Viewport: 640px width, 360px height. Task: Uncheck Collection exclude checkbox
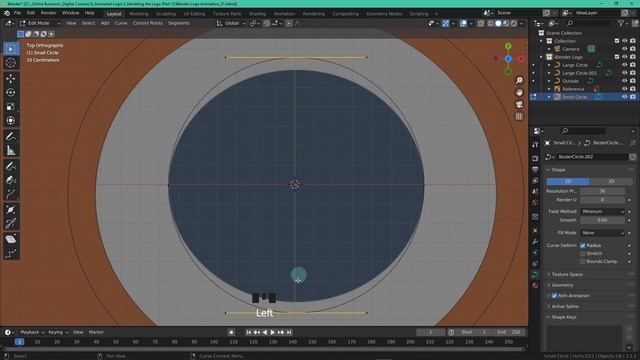click(617, 41)
